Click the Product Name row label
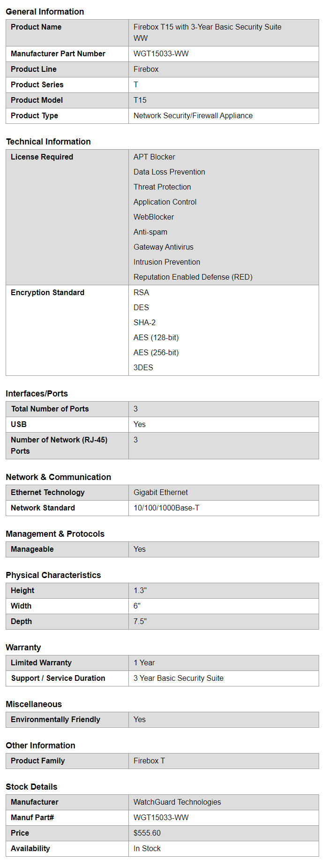Image resolution: width=328 pixels, height=868 pixels. click(36, 27)
